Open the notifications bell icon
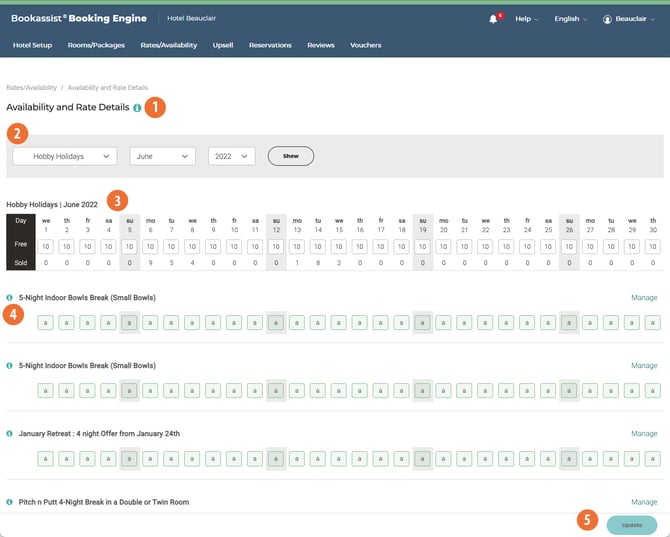Screen dimensions: 670x537 click(493, 19)
